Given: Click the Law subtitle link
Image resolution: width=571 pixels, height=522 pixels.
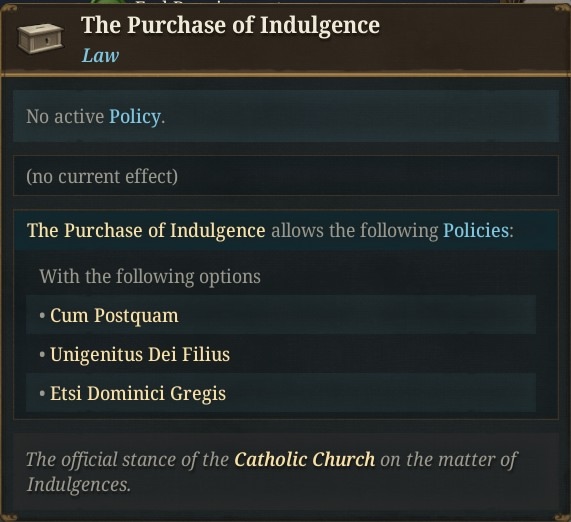Looking at the screenshot, I should pos(100,56).
